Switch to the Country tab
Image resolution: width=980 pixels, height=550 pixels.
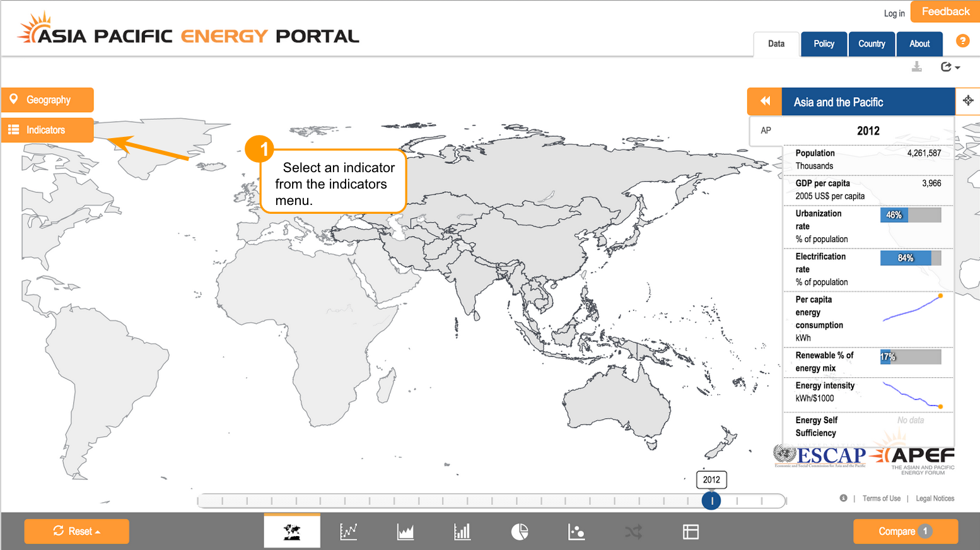(x=872, y=44)
